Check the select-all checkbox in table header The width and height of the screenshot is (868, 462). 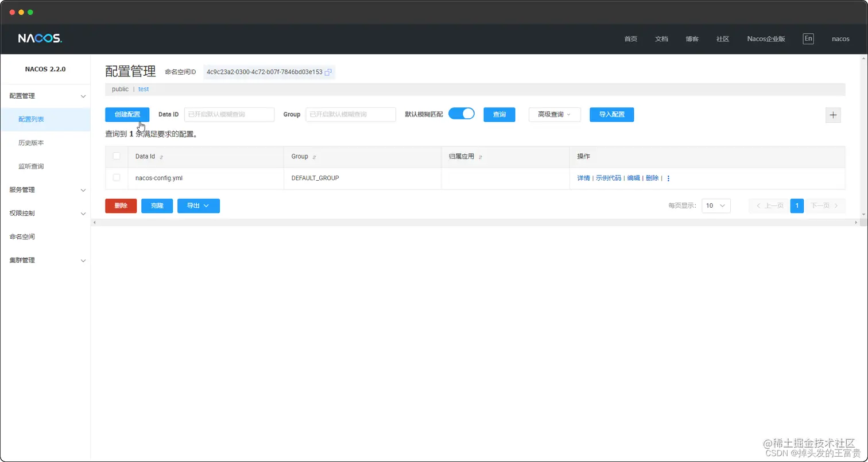pos(117,156)
